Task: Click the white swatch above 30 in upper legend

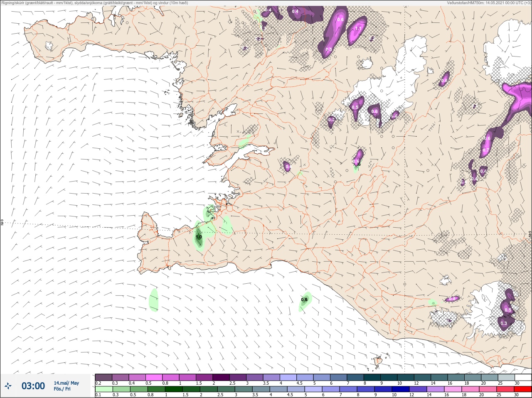Action: click(523, 377)
